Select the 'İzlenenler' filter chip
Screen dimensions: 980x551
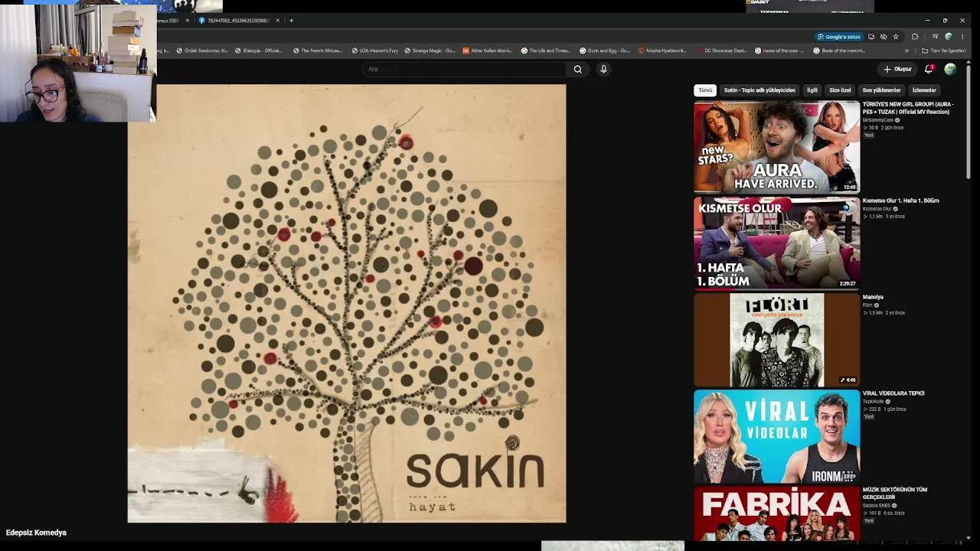924,90
